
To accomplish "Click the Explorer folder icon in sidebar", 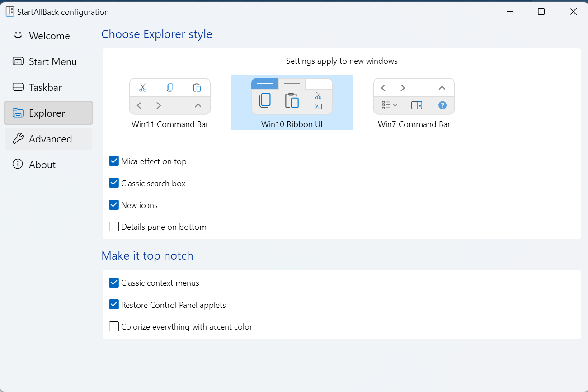I will (x=18, y=113).
